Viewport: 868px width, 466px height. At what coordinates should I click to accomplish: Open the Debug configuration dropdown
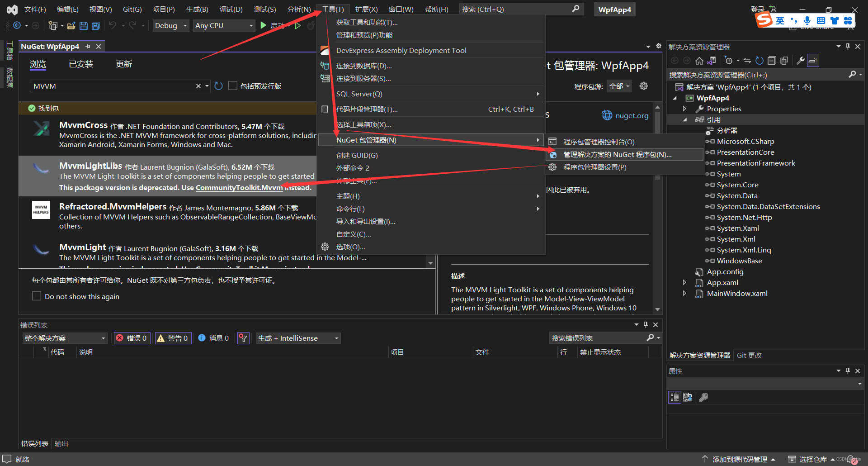[171, 26]
